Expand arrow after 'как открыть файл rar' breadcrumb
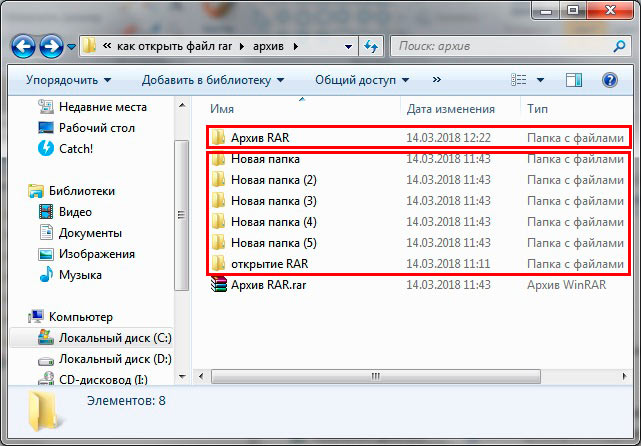Image resolution: width=641 pixels, height=446 pixels. click(x=242, y=47)
